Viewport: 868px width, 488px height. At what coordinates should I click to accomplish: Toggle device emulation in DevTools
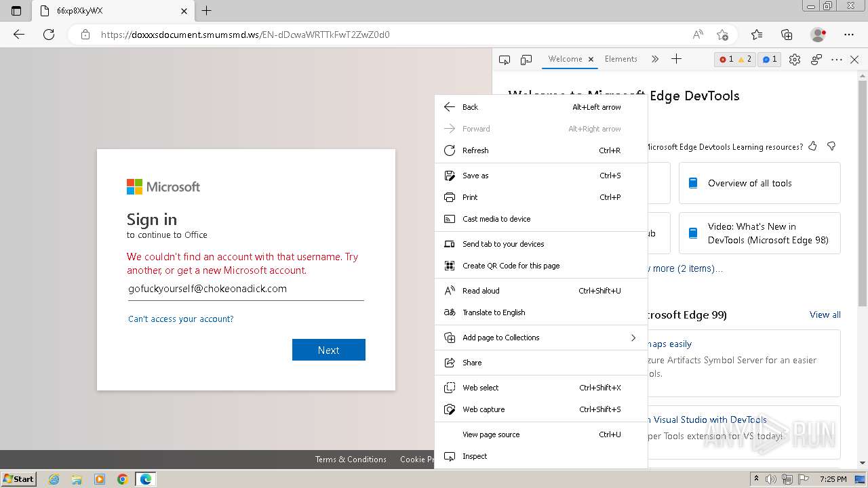click(x=526, y=60)
